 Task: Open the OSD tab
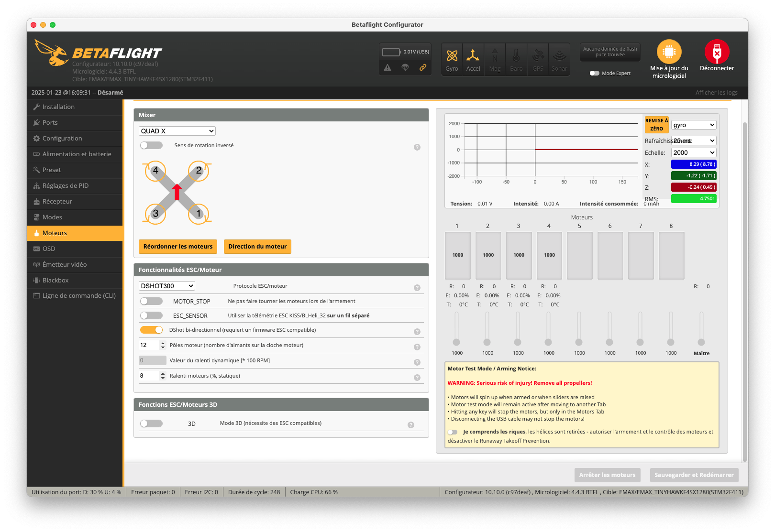pos(75,249)
